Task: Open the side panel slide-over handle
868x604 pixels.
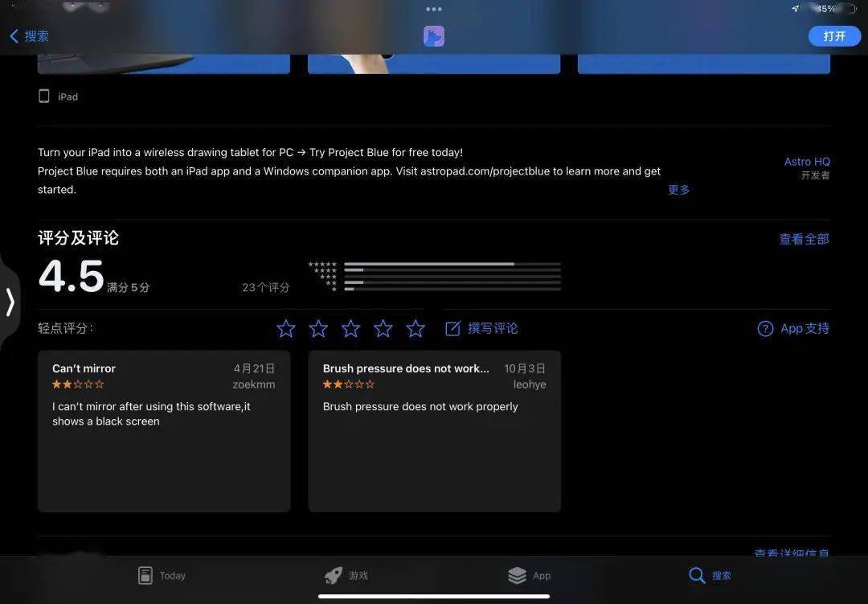Action: click(10, 302)
